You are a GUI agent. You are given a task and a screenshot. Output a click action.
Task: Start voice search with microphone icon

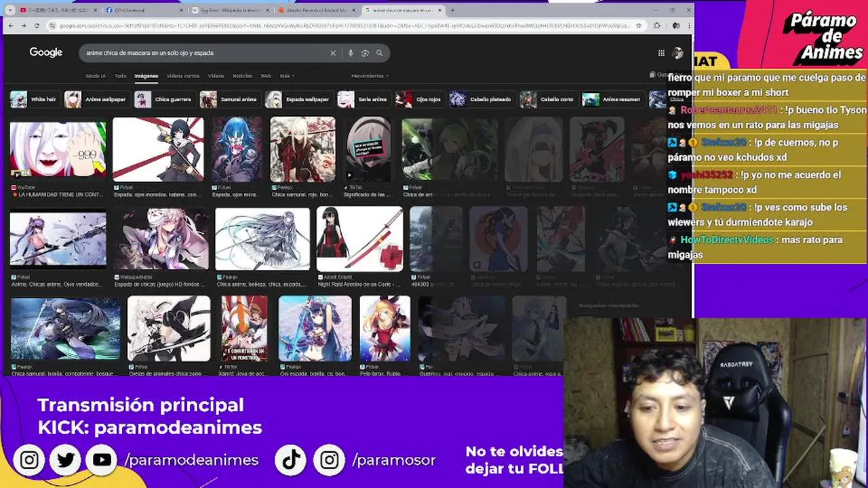tap(351, 53)
